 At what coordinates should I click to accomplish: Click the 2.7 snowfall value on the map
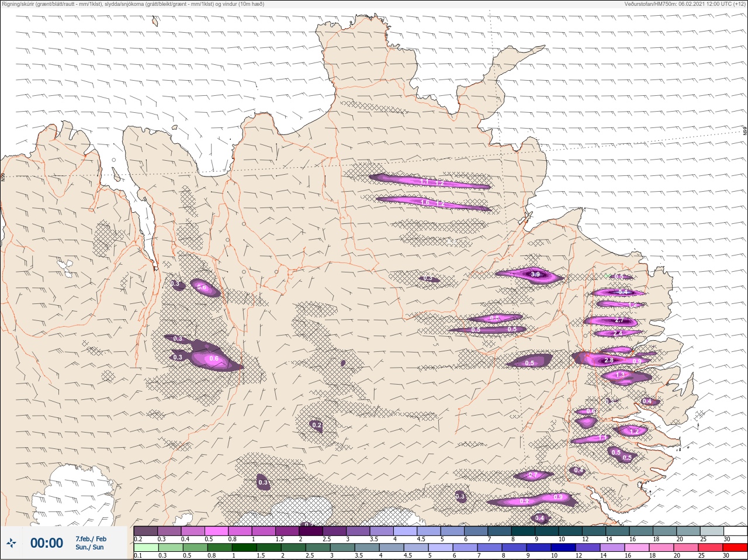tap(619, 321)
